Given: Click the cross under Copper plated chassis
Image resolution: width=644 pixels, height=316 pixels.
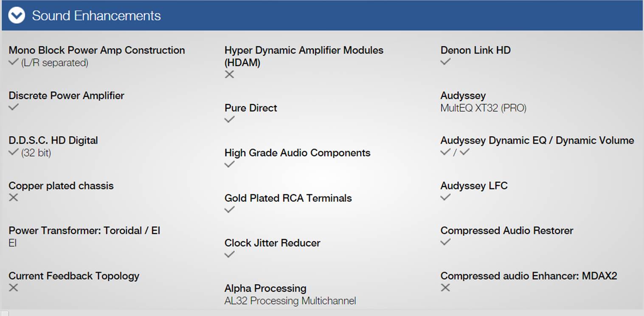Looking at the screenshot, I should 14,197.
